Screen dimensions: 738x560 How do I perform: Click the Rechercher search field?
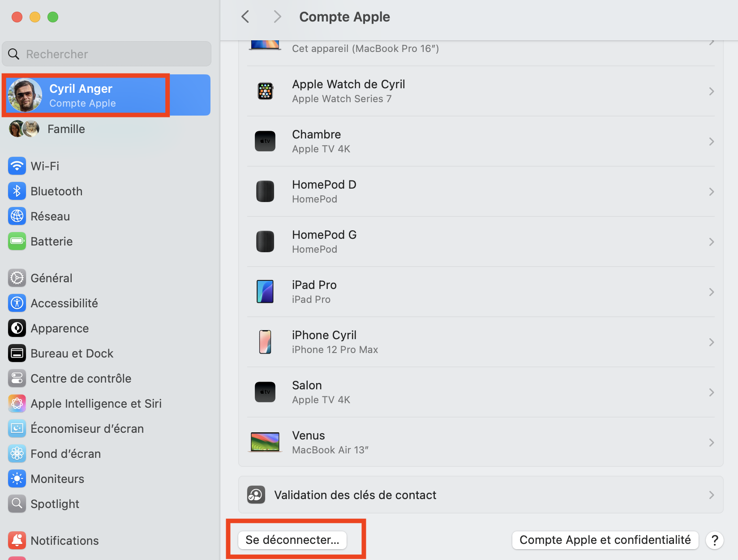(107, 54)
